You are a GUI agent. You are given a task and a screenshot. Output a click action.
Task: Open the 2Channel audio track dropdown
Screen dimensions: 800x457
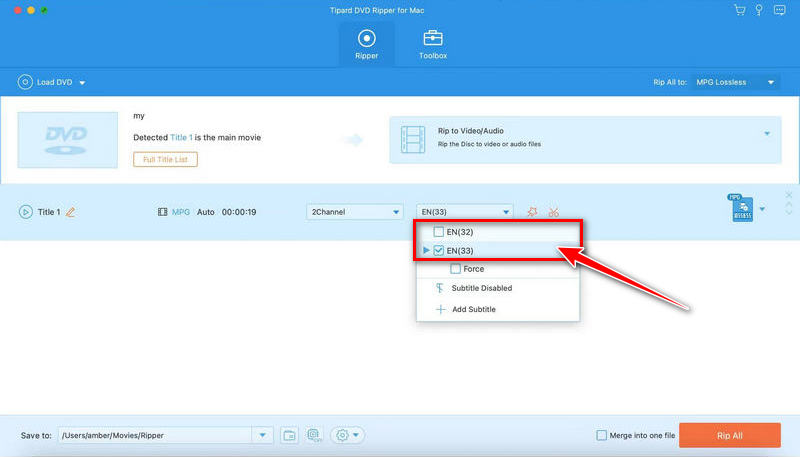(x=355, y=212)
